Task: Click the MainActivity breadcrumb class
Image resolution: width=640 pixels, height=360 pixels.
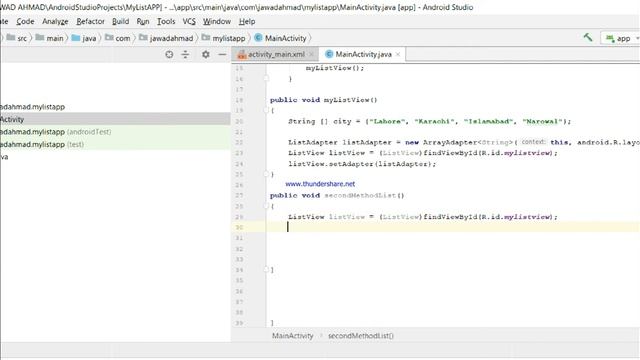Action: click(x=280, y=38)
